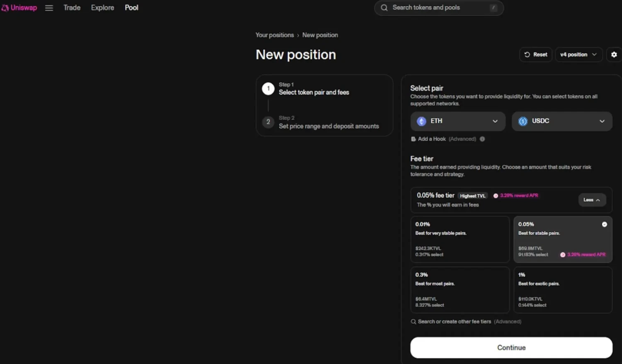Select the 0.01% fee tier
Image resolution: width=622 pixels, height=364 pixels.
coord(460,239)
